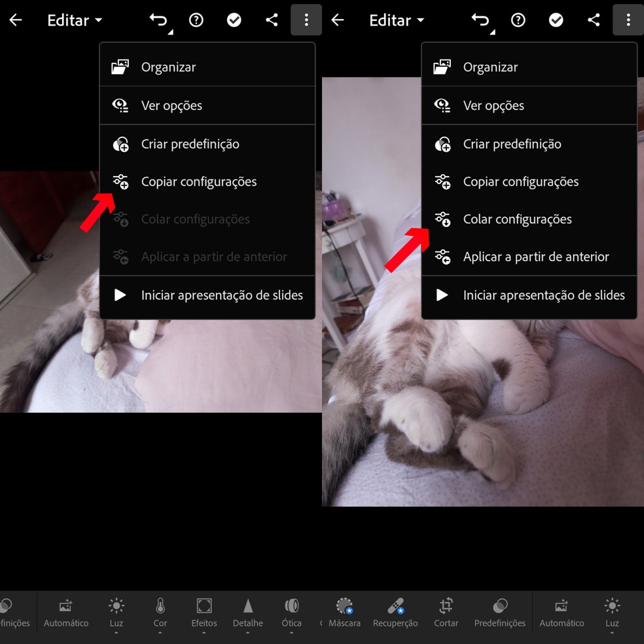Viewport: 644px width, 644px height.
Task: Go back using right screen's back arrow
Action: [x=338, y=20]
